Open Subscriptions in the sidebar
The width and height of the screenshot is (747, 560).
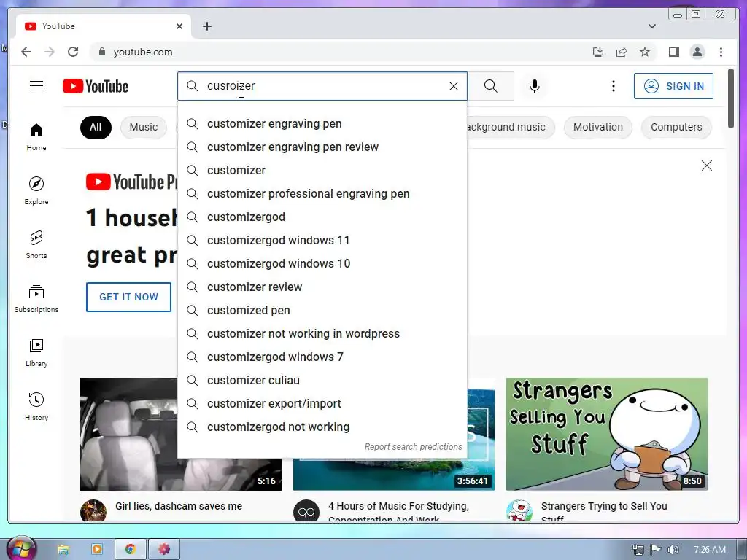click(x=36, y=298)
